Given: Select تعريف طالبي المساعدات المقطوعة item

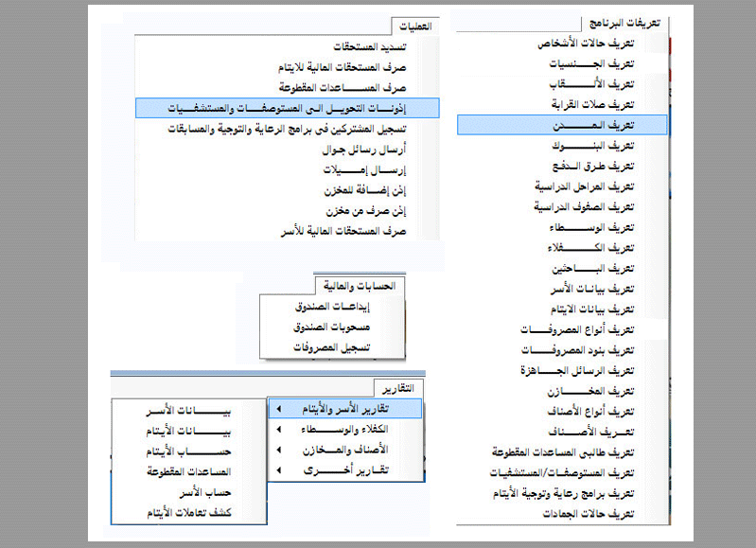Looking at the screenshot, I should point(562,452).
